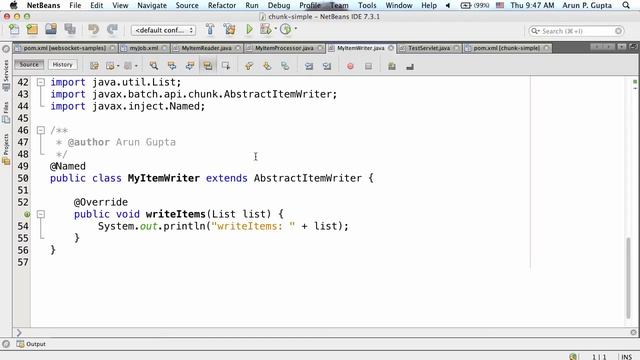The image size is (640, 360).
Task: Click the Build Project hammer icon
Action: pyautogui.click(x=210, y=29)
